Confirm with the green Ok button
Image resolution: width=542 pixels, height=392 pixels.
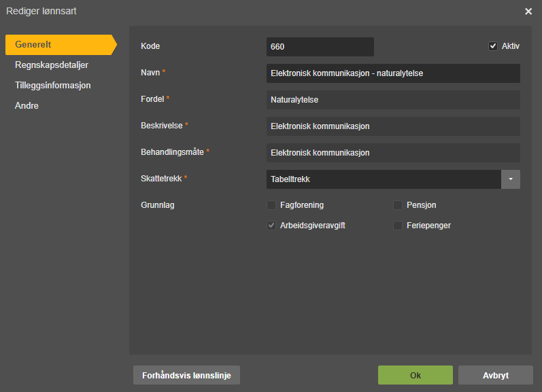pos(415,375)
